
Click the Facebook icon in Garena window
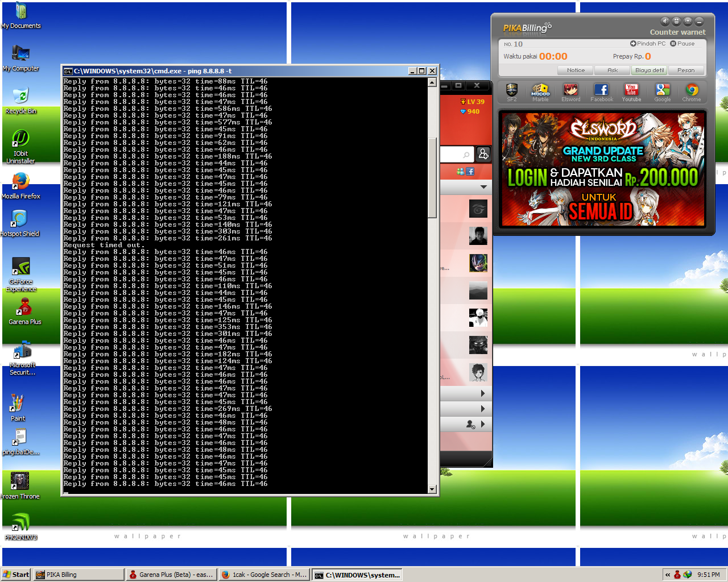pyautogui.click(x=470, y=171)
